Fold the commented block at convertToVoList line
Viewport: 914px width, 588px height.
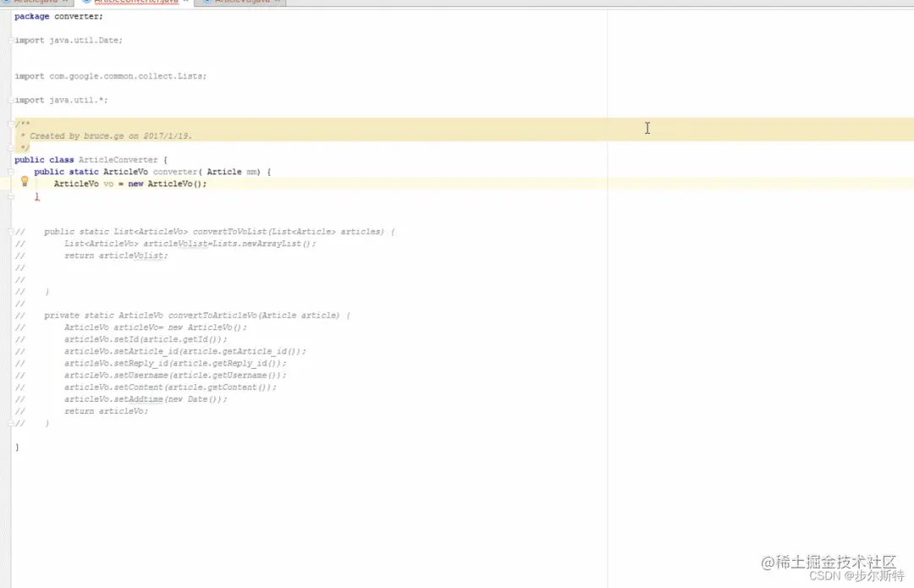[10, 232]
